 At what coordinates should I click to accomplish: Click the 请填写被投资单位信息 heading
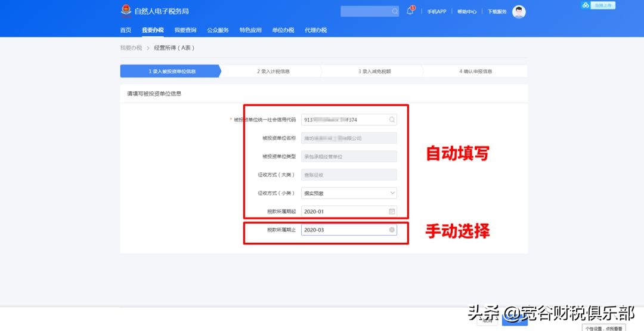(154, 94)
